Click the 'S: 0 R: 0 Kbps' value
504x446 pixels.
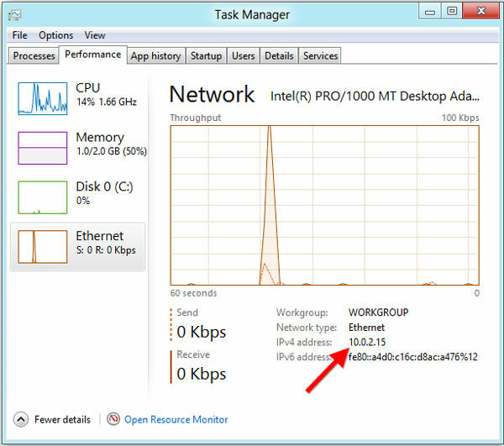tap(106, 250)
